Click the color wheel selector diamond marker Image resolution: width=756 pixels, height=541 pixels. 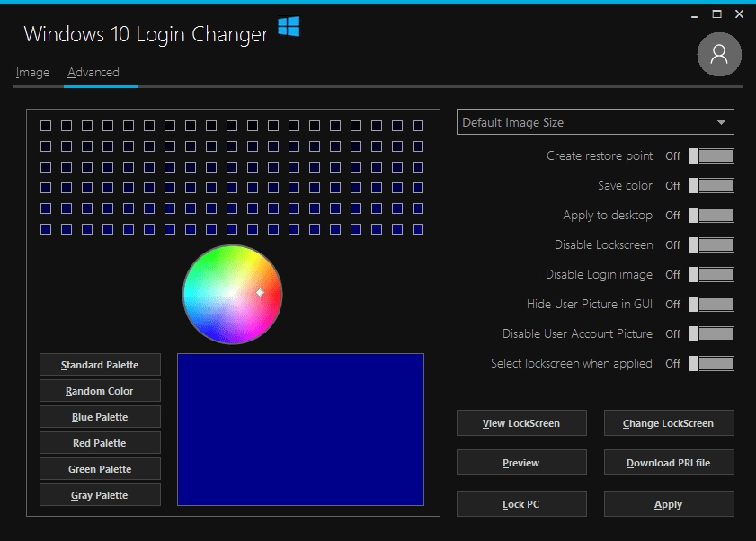pos(261,292)
